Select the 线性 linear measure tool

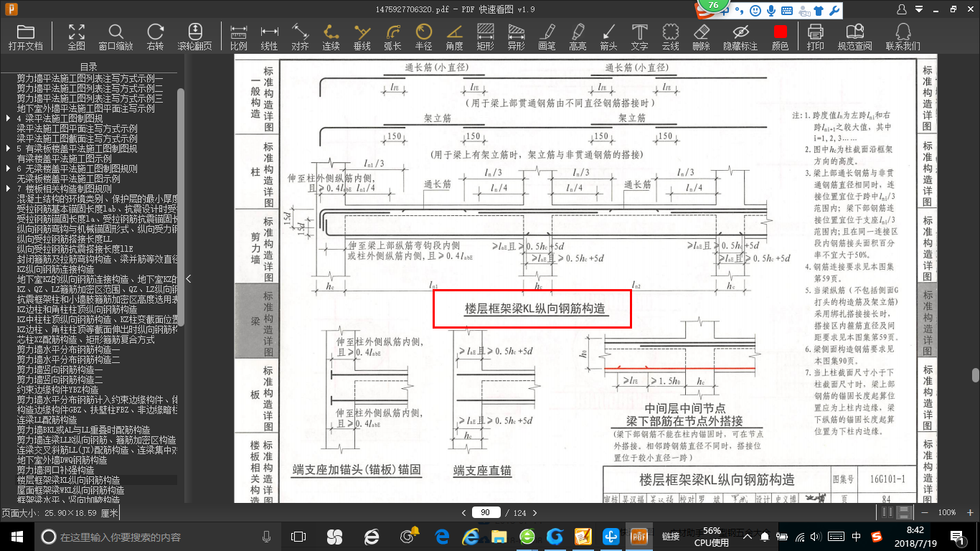point(270,37)
